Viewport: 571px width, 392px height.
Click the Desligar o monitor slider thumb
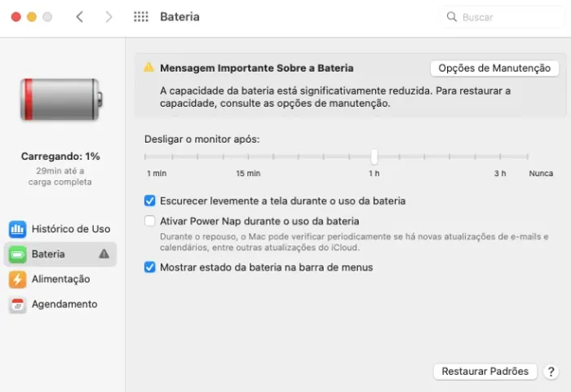pos(374,156)
